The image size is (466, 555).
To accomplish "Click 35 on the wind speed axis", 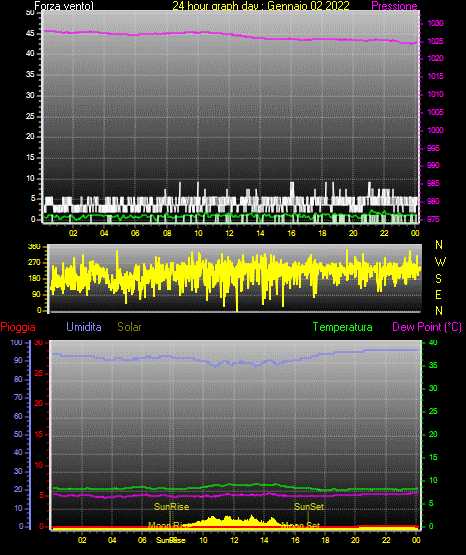I will [x=30, y=75].
